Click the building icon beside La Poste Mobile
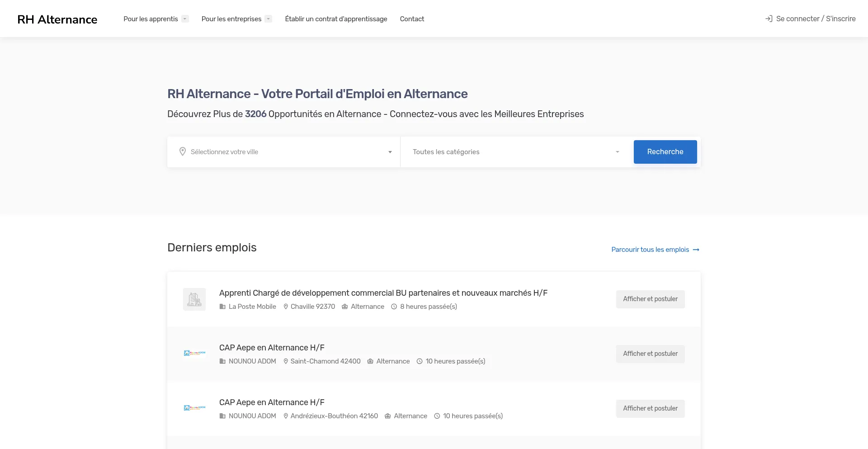Screen dimensions: 868x449 click(x=222, y=307)
